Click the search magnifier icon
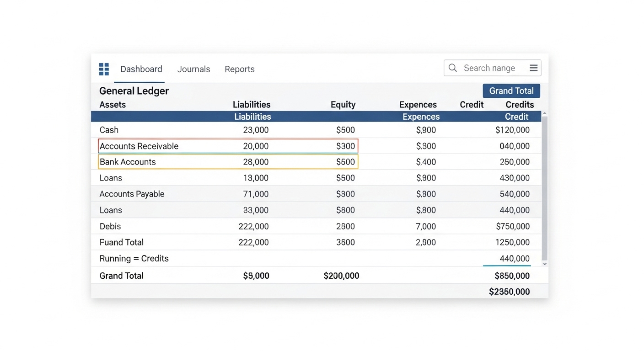Viewport: 644px width, 351px height. coord(453,68)
